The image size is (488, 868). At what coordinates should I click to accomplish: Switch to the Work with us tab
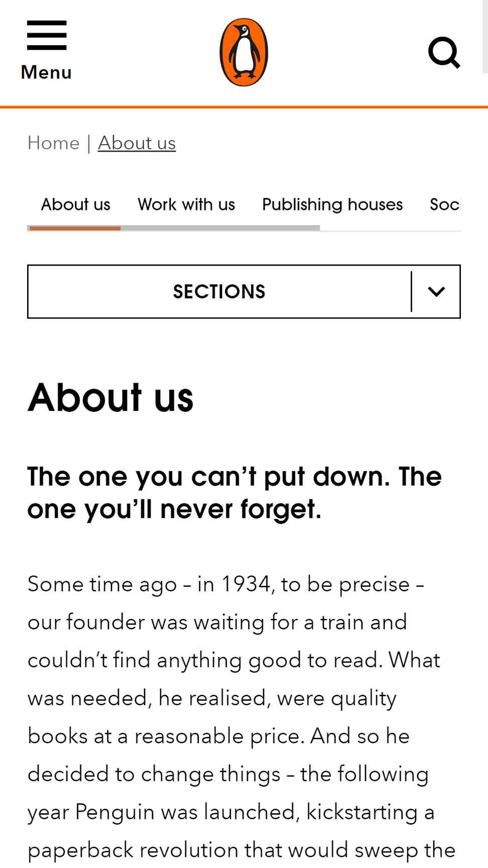click(x=186, y=204)
